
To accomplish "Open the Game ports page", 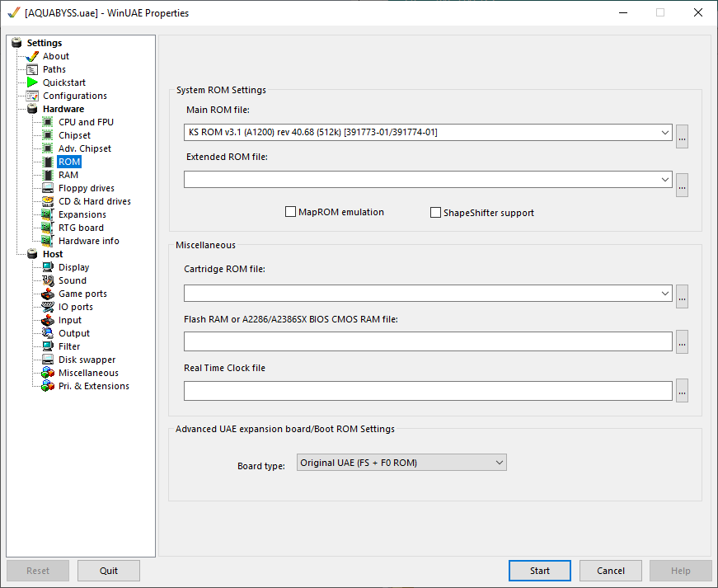I will coord(82,294).
